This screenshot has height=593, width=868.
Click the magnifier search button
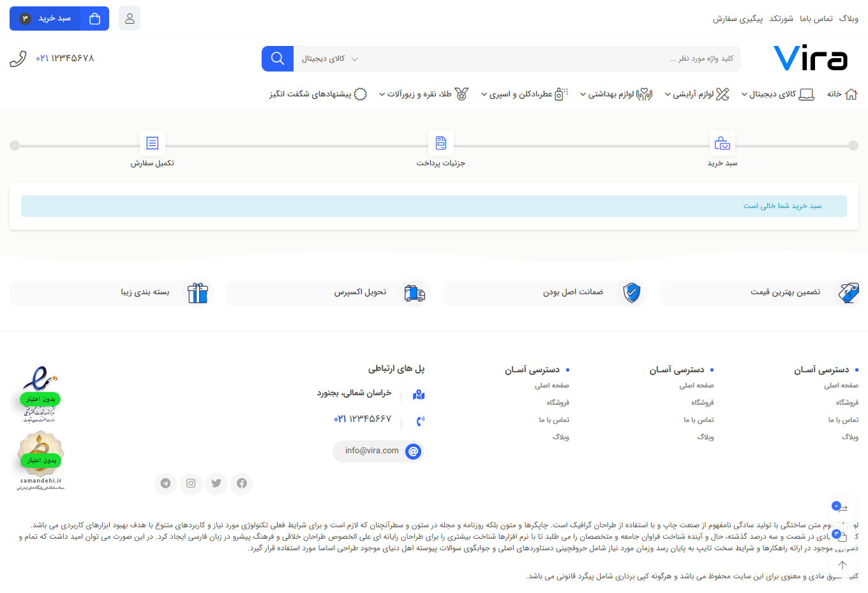coord(278,59)
